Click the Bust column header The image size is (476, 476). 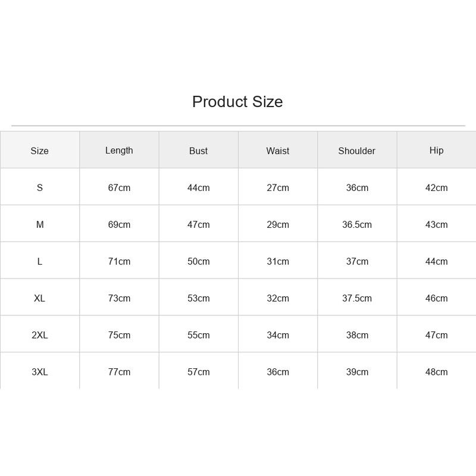pos(198,151)
